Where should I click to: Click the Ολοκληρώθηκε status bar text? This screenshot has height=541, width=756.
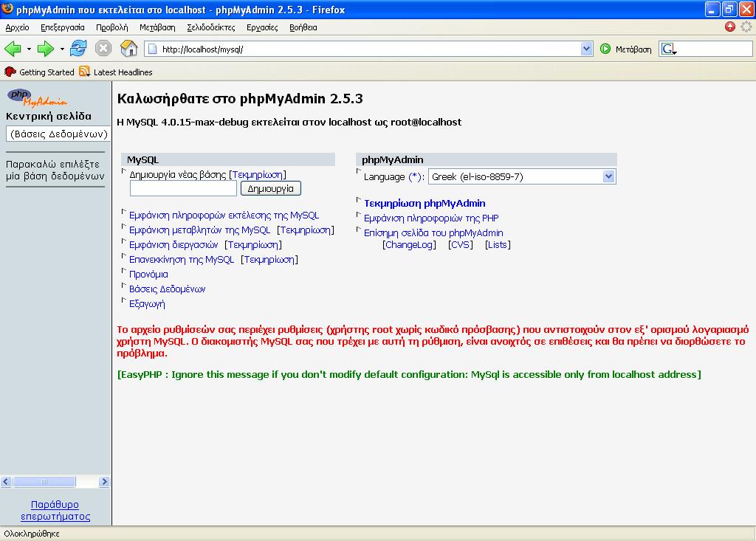[32, 534]
